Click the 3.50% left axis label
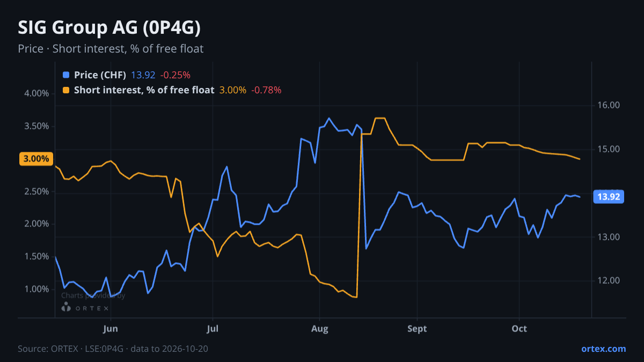 coord(37,126)
